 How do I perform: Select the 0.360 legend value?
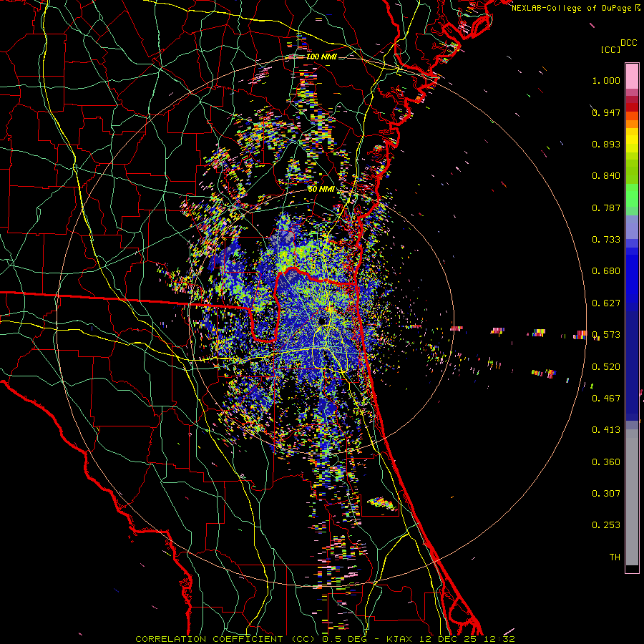tap(606, 462)
